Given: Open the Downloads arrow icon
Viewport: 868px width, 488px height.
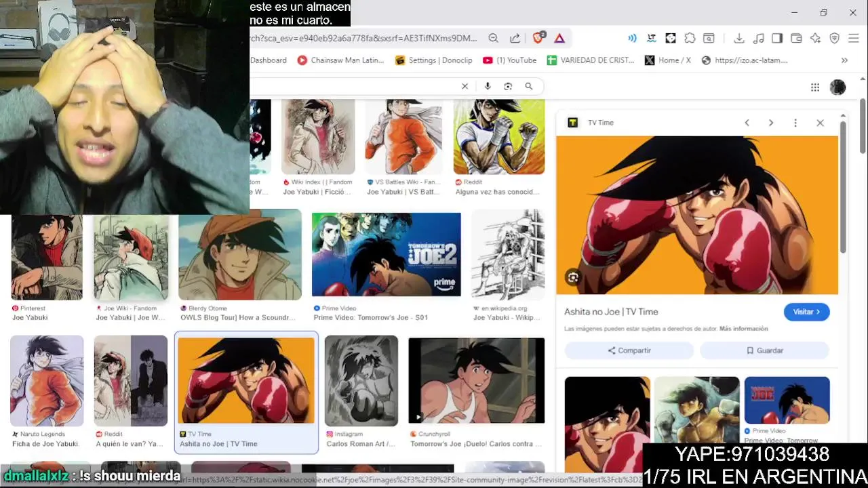Looking at the screenshot, I should pyautogui.click(x=739, y=39).
